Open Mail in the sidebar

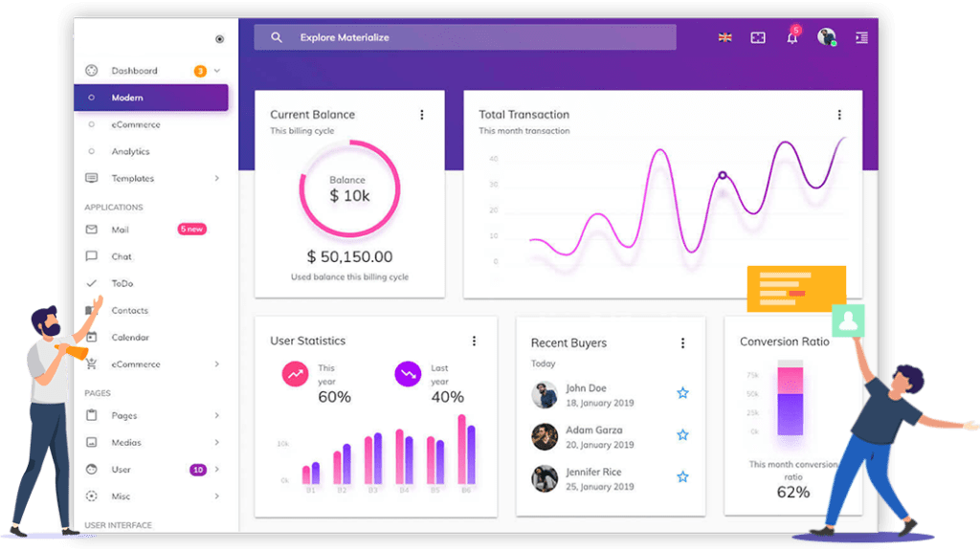click(120, 231)
